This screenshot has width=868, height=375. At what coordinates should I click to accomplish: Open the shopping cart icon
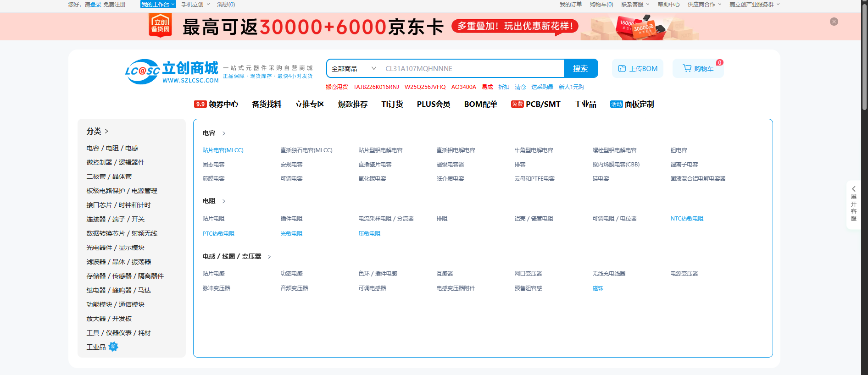pos(687,68)
